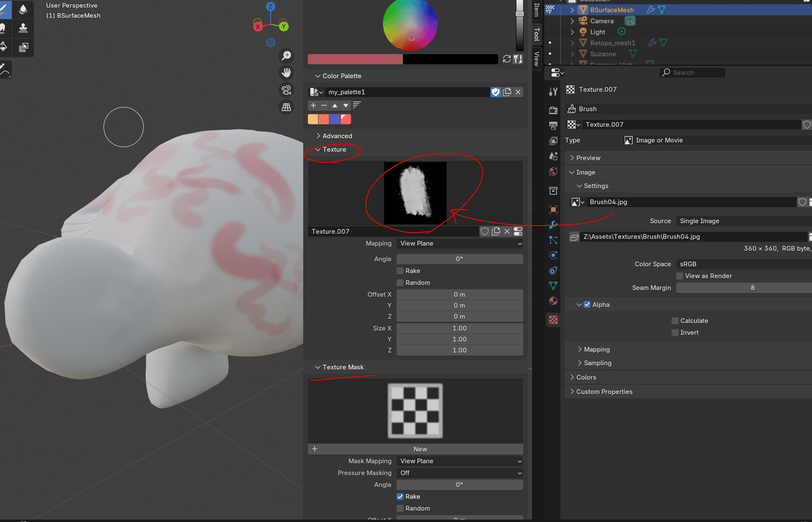Click the hand pan view icon

click(287, 72)
